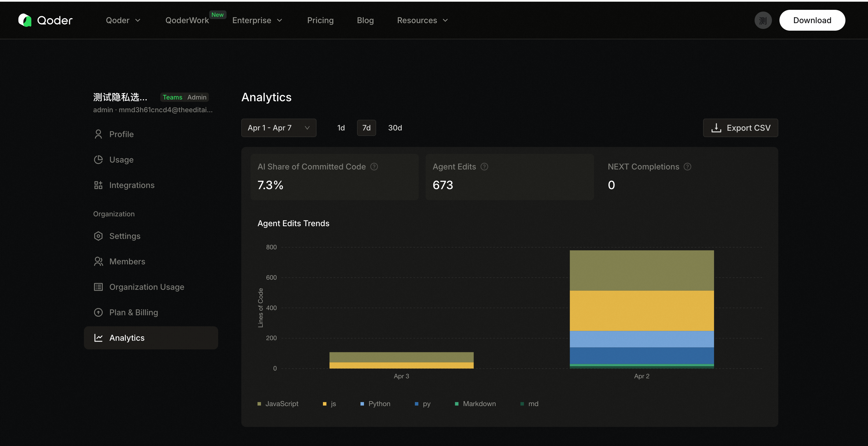Click the Usage pie chart icon
868x446 pixels.
(x=98, y=160)
